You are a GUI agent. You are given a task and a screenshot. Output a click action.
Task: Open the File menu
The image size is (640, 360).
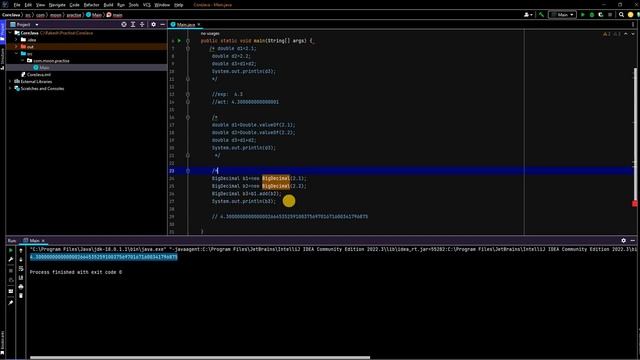pyautogui.click(x=17, y=5)
